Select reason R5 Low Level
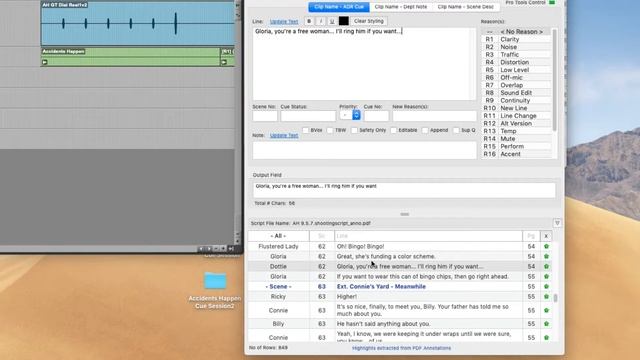 coord(516,70)
